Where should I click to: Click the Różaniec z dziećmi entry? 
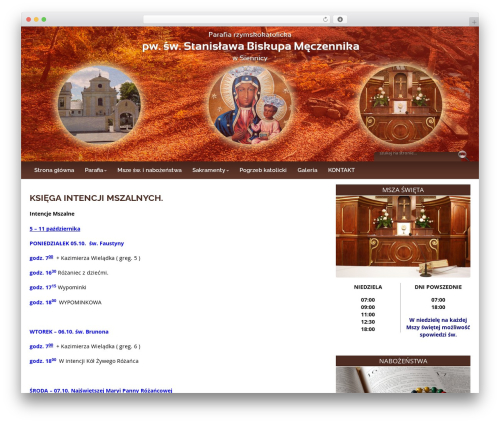click(69, 273)
